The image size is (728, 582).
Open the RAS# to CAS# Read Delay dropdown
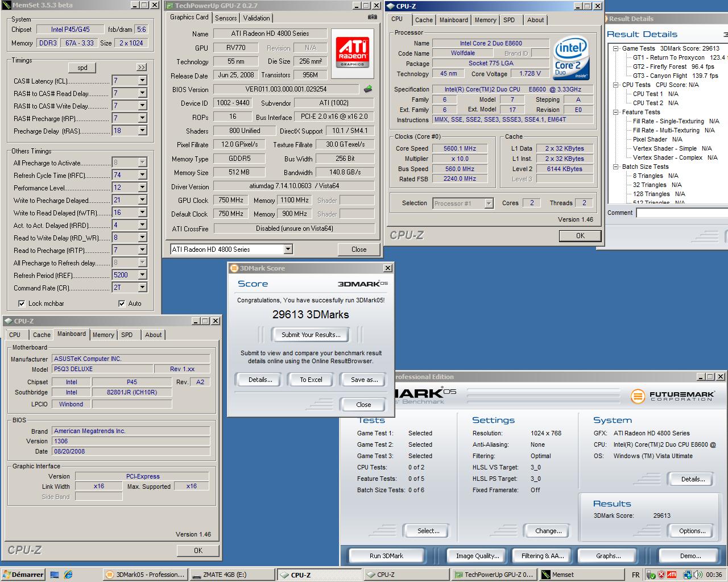[x=142, y=93]
